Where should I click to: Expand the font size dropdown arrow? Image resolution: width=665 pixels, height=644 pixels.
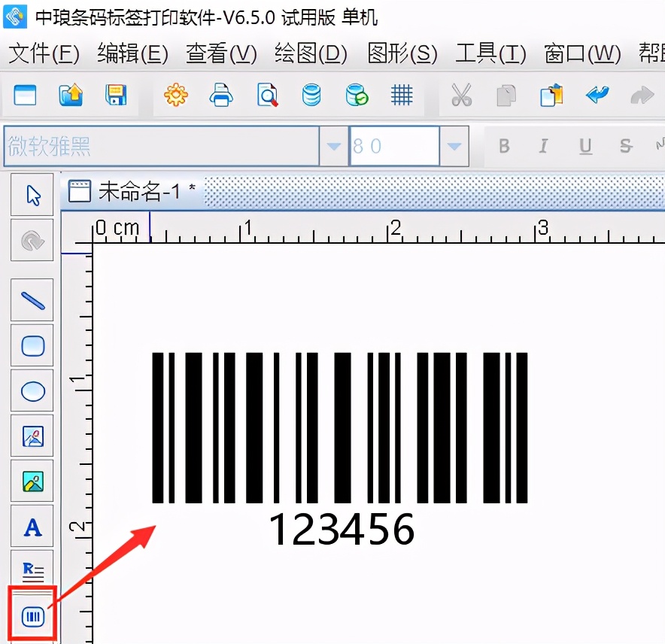454,146
